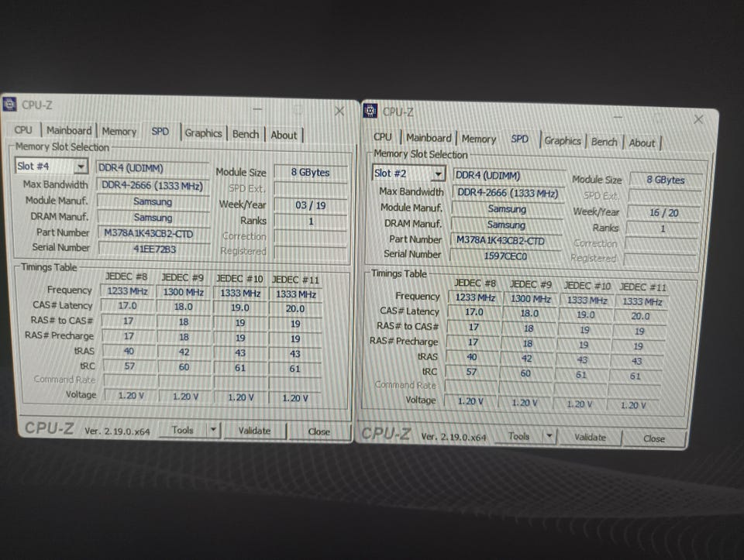The height and width of the screenshot is (560, 744).
Task: Click part number field in left window
Action: [154, 233]
